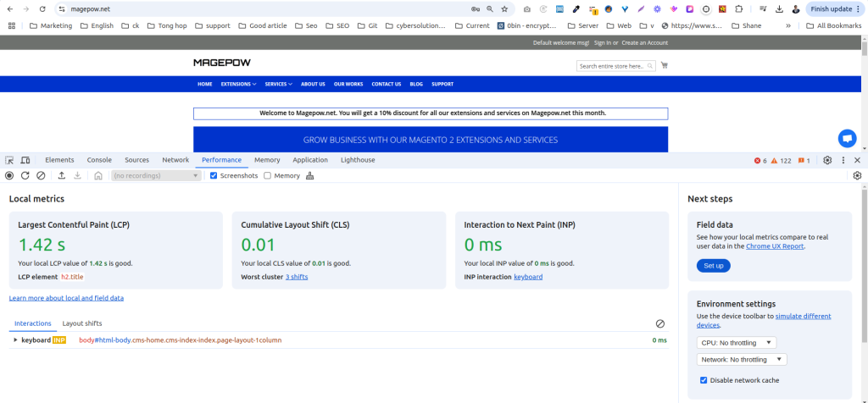
Task: Click the camera screenshot extension icon
Action: pos(527,8)
